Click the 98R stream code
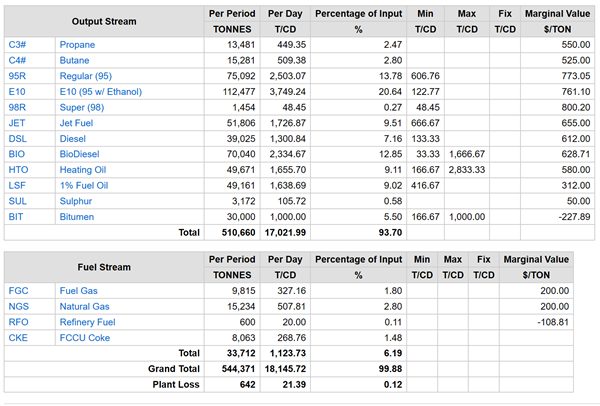Image resolution: width=600 pixels, height=406 pixels. [x=18, y=108]
